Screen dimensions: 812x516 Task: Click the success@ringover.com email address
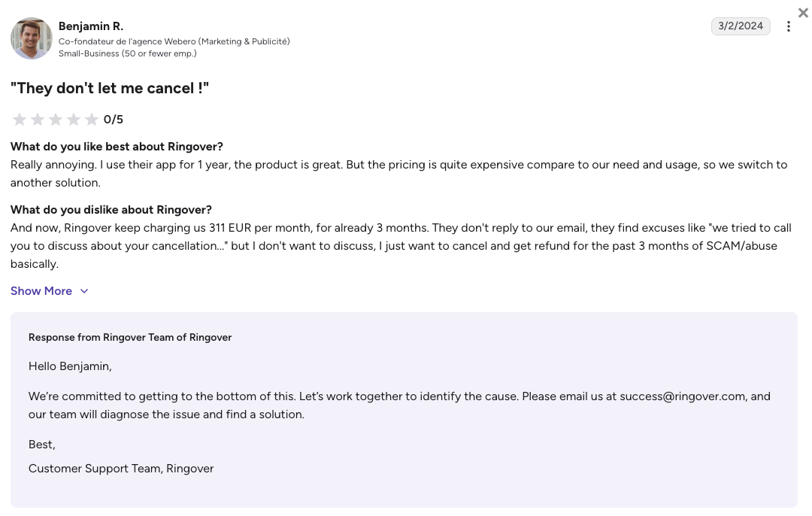tap(683, 396)
